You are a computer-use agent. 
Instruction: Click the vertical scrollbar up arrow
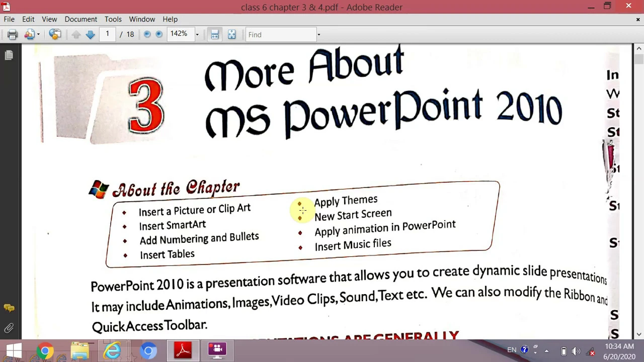[x=639, y=49]
